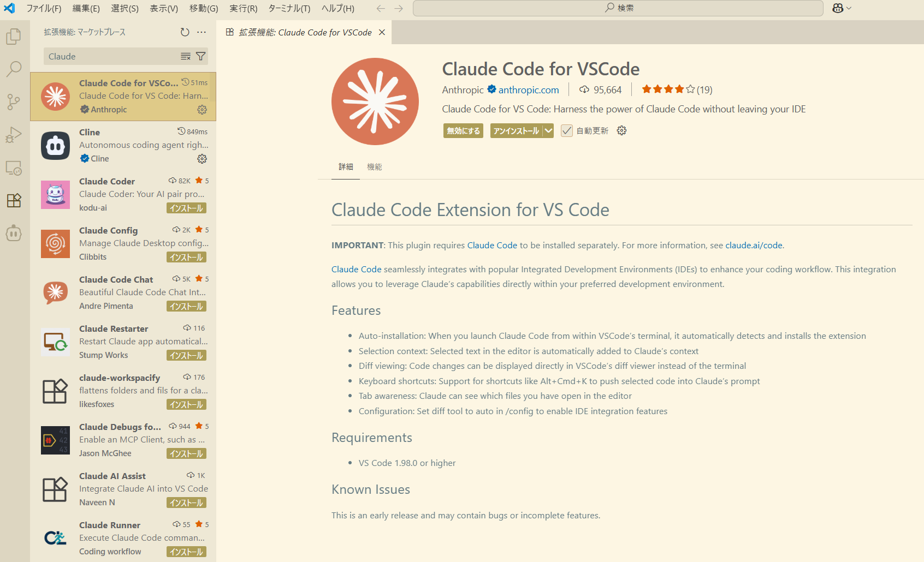This screenshot has width=924, height=562.
Task: Open the extension search filter
Action: (x=201, y=56)
